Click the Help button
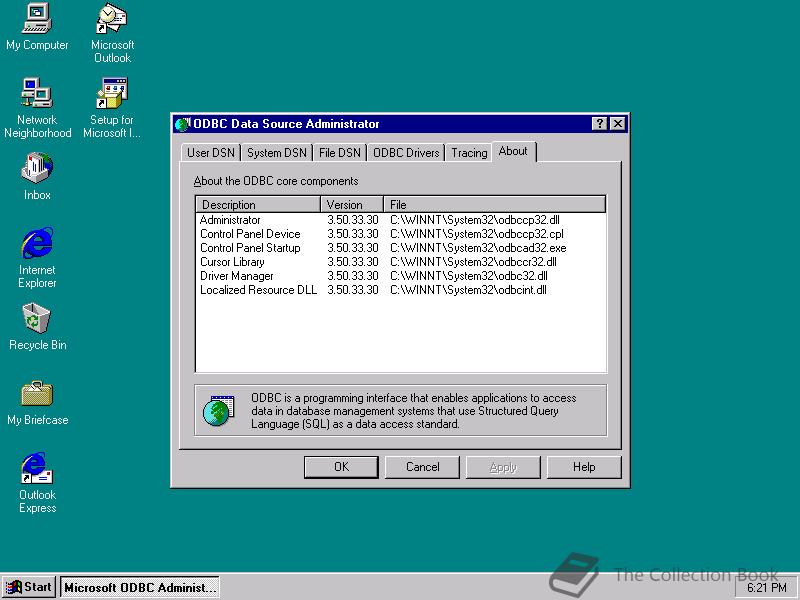Image resolution: width=800 pixels, height=600 pixels. 584,467
